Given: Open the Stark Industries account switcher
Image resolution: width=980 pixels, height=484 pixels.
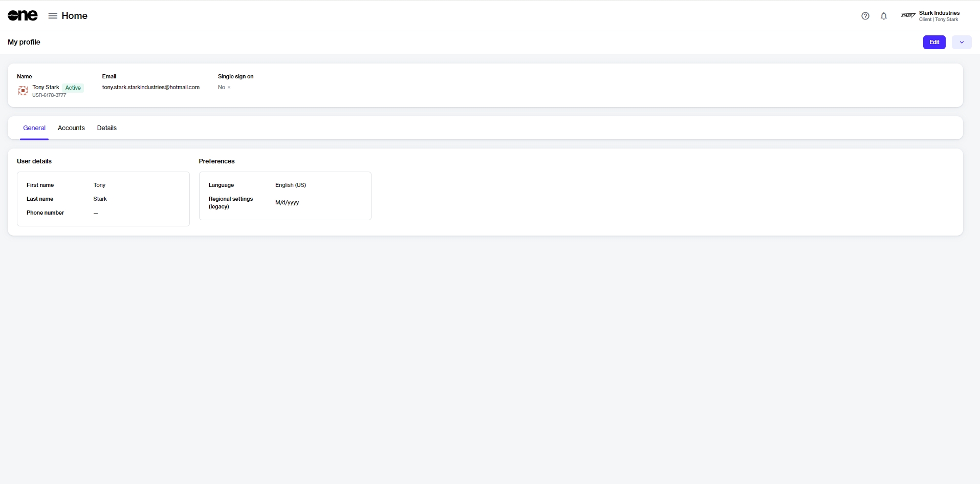Looking at the screenshot, I should tap(939, 16).
